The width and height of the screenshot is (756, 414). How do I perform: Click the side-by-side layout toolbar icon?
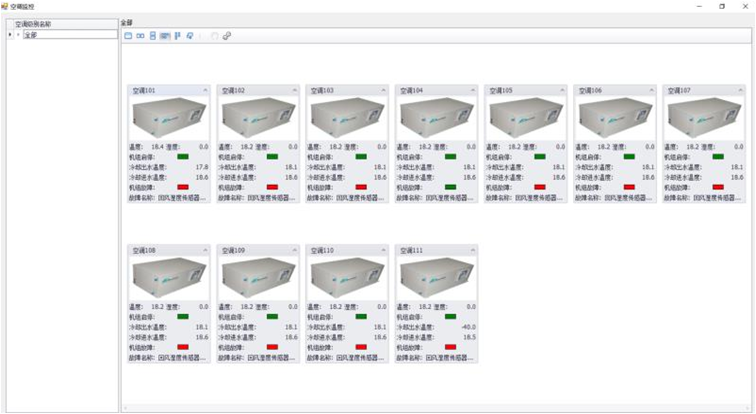[x=140, y=36]
